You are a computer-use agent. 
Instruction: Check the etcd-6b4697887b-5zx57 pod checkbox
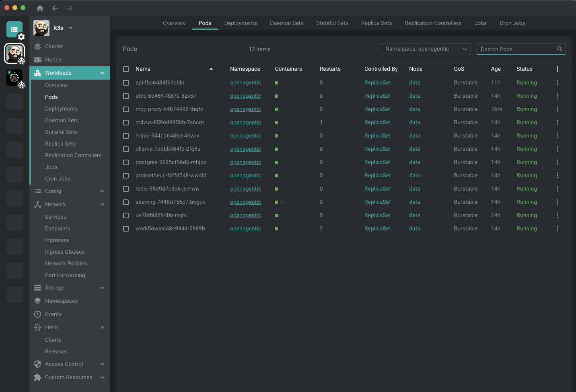tap(126, 96)
